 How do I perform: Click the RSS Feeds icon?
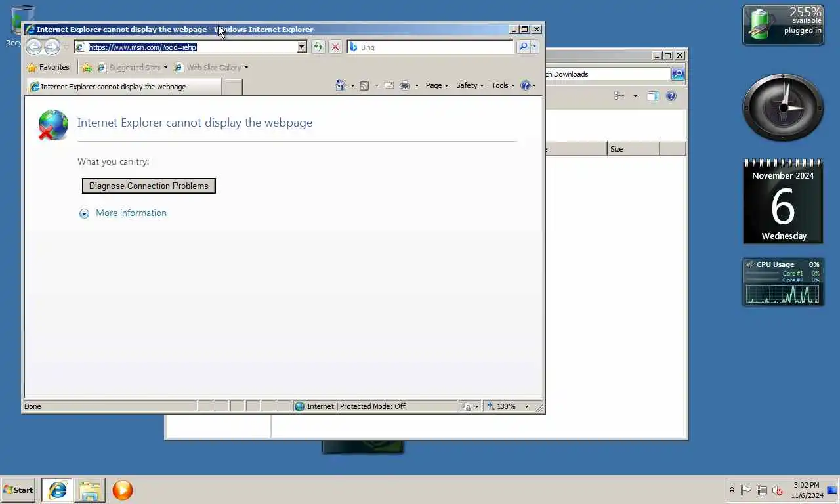pos(364,85)
